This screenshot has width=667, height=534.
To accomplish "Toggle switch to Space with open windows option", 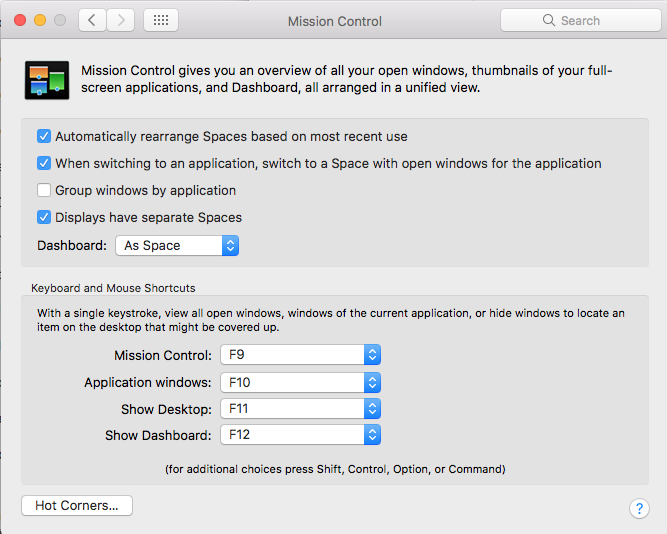I will tap(44, 163).
